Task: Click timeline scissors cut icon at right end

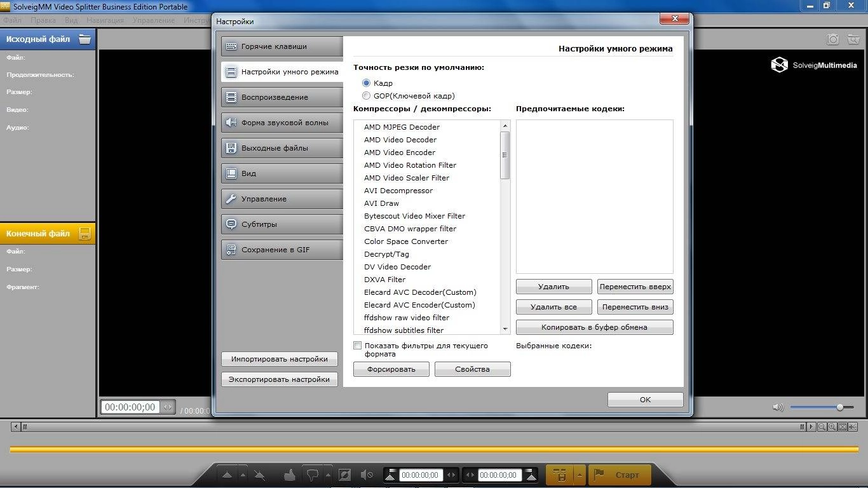Action: (853, 427)
